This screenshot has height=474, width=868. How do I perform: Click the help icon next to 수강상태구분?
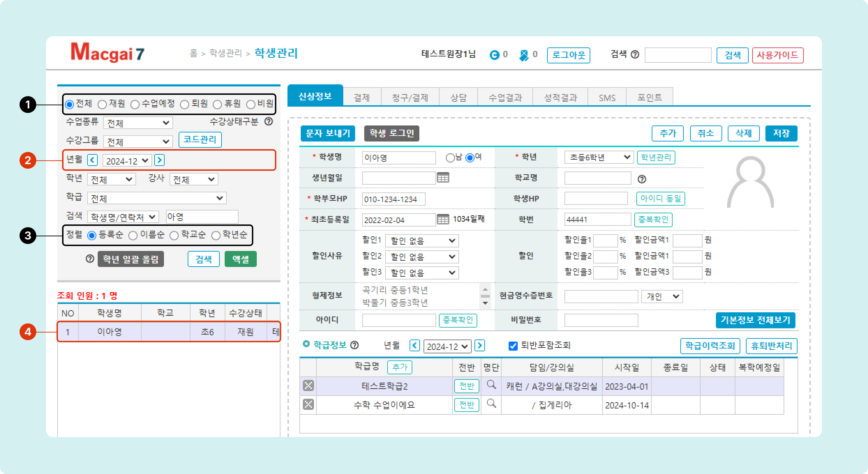coord(269,121)
